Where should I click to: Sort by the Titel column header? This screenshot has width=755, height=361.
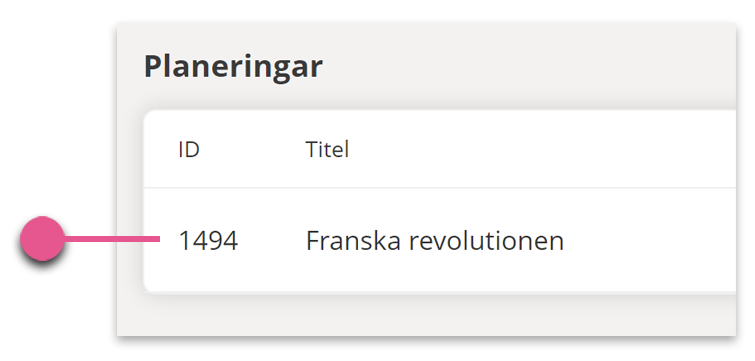pos(327,150)
